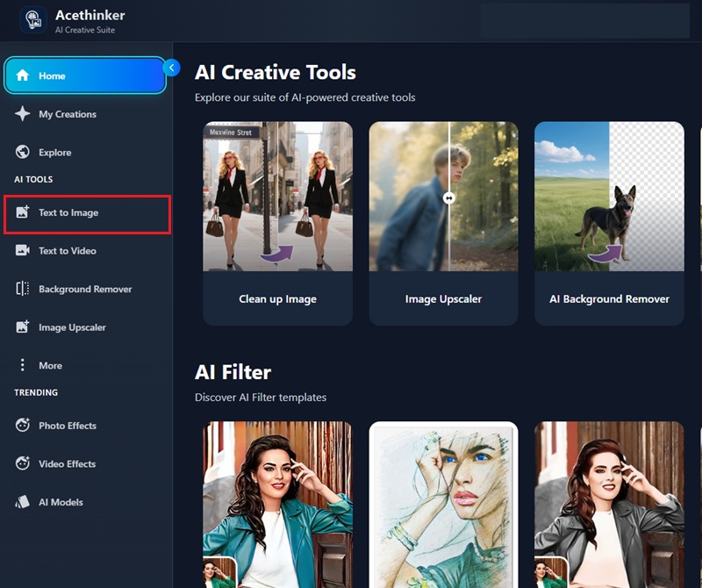Open the Clean up Image tool card
This screenshot has height=588, width=702.
pyautogui.click(x=277, y=223)
